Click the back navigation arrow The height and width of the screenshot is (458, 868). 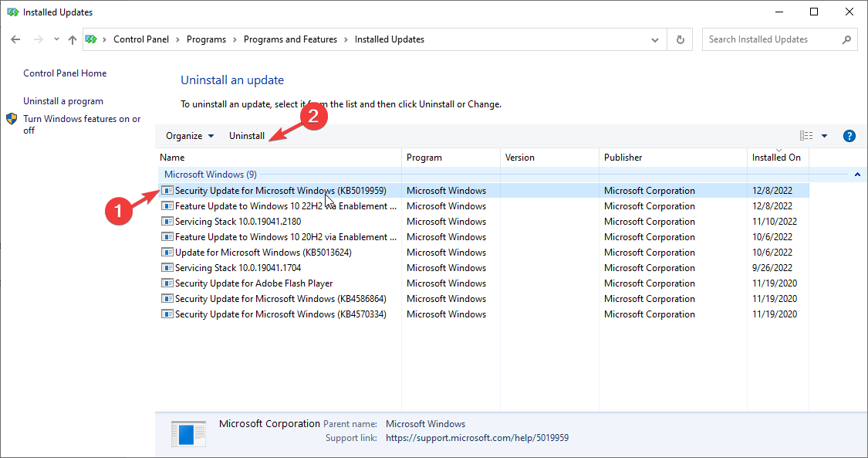point(15,39)
